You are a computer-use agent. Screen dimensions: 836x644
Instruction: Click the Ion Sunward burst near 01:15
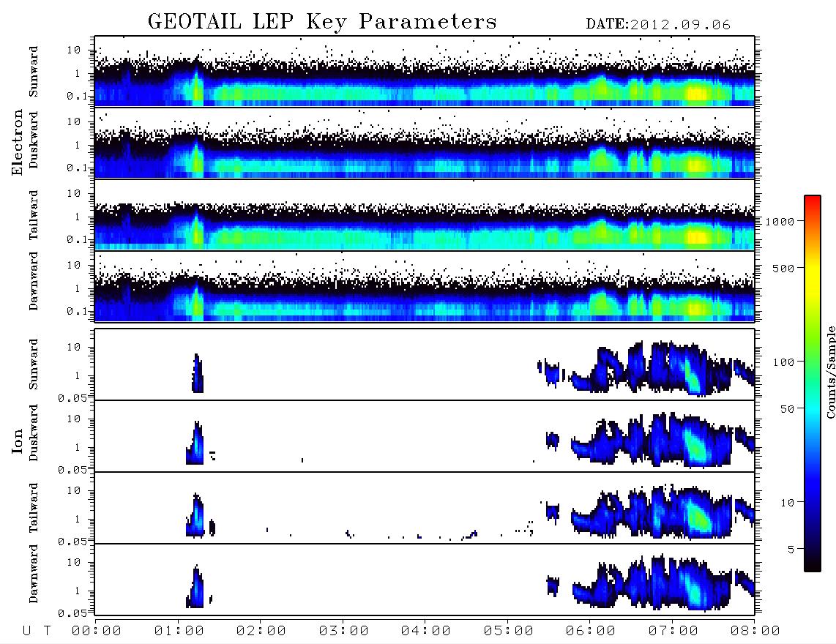click(x=198, y=373)
